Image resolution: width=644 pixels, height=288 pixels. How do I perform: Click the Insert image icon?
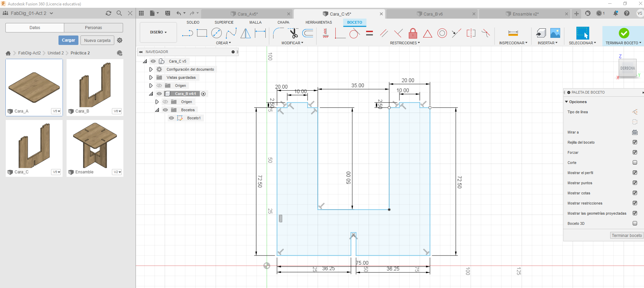click(555, 33)
